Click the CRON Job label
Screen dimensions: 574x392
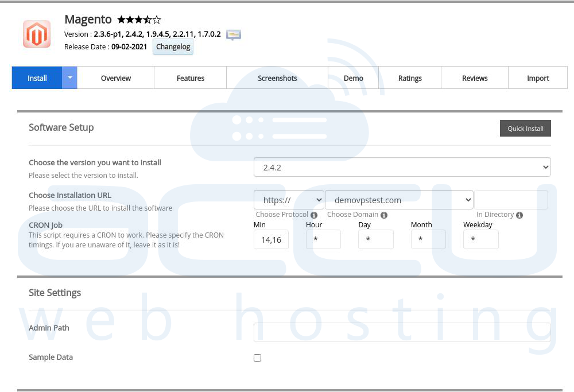[x=45, y=225]
